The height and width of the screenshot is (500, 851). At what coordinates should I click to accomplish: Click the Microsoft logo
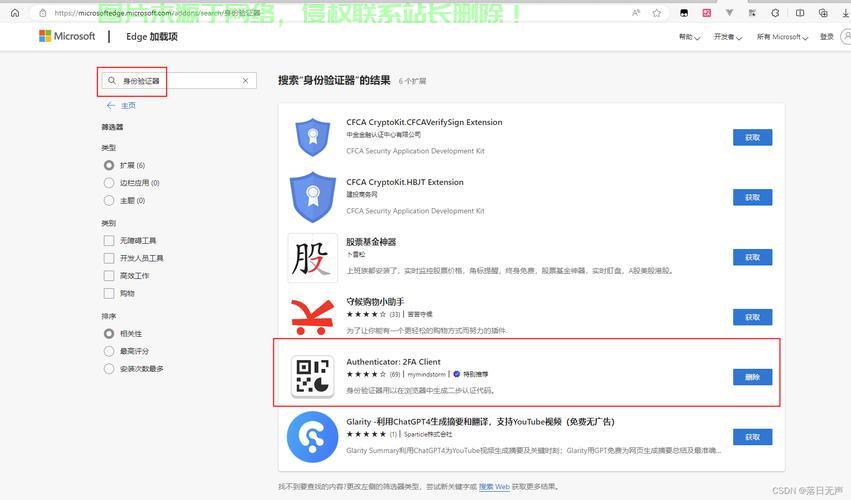tap(67, 36)
